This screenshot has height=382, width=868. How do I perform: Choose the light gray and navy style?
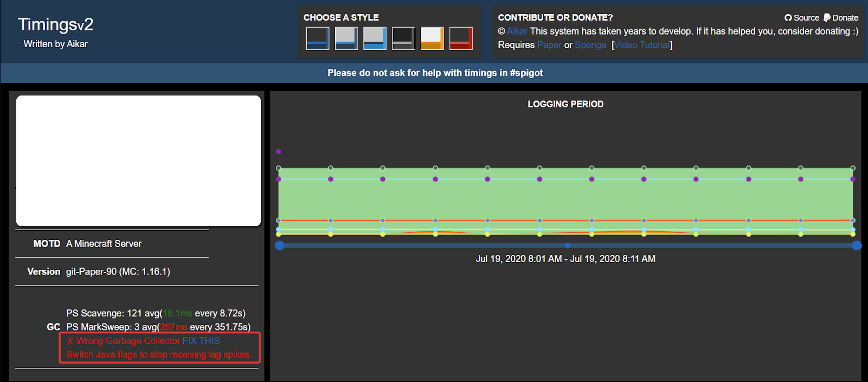[x=346, y=39]
